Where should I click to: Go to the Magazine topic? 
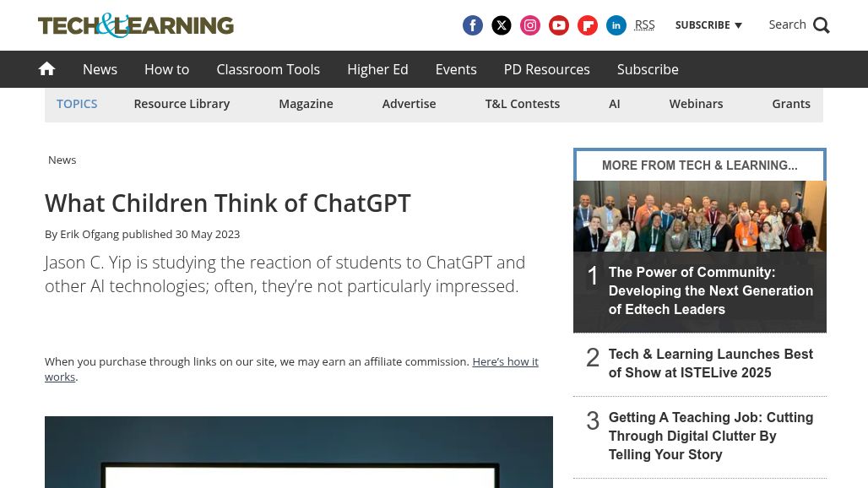(x=307, y=104)
